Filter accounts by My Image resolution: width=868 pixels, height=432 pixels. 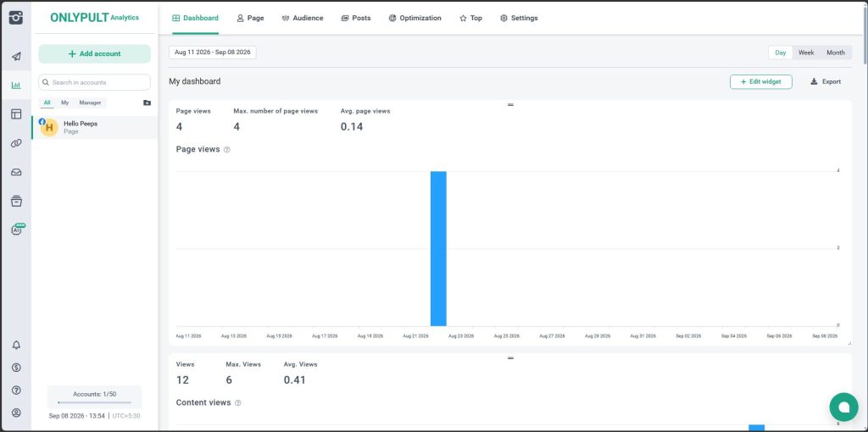(x=64, y=102)
